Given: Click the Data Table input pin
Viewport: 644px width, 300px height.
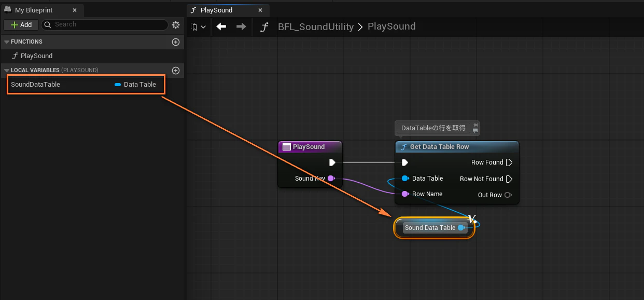Looking at the screenshot, I should [405, 179].
